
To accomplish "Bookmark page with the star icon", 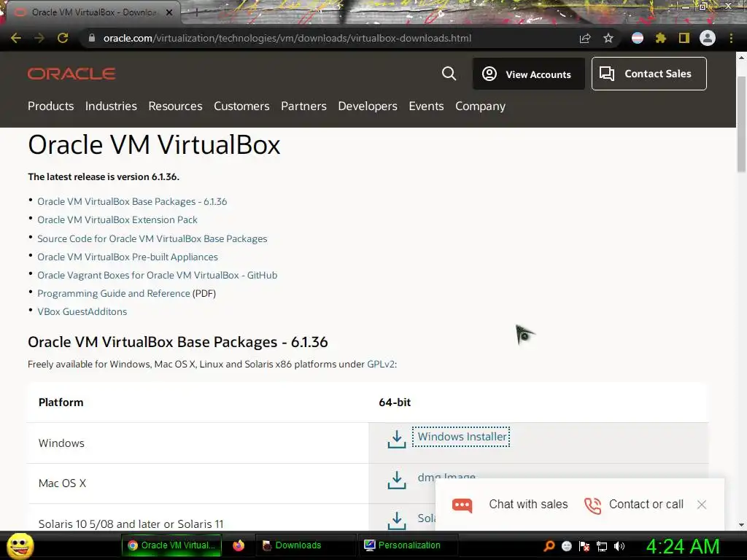I will 608,38.
